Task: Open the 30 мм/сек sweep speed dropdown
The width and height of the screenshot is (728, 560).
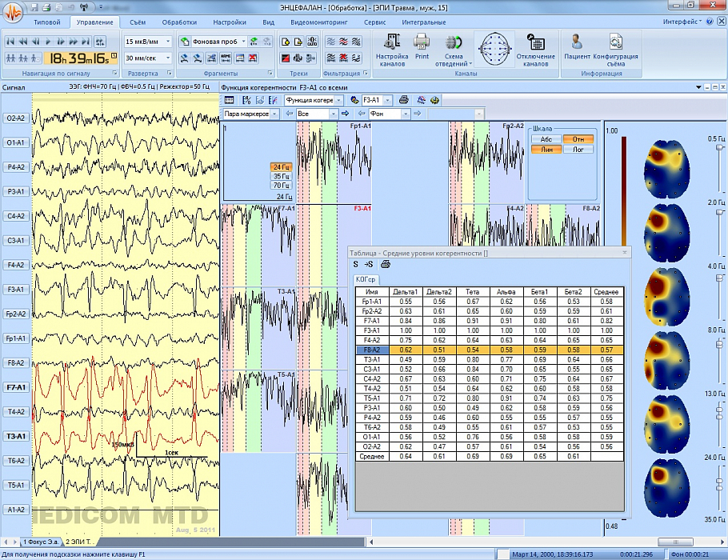Action: pos(168,58)
